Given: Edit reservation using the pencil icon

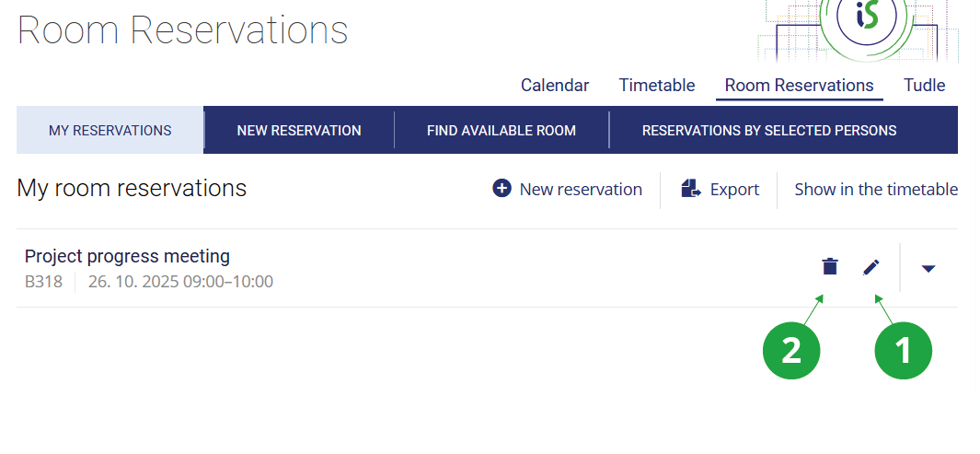Looking at the screenshot, I should click(870, 267).
